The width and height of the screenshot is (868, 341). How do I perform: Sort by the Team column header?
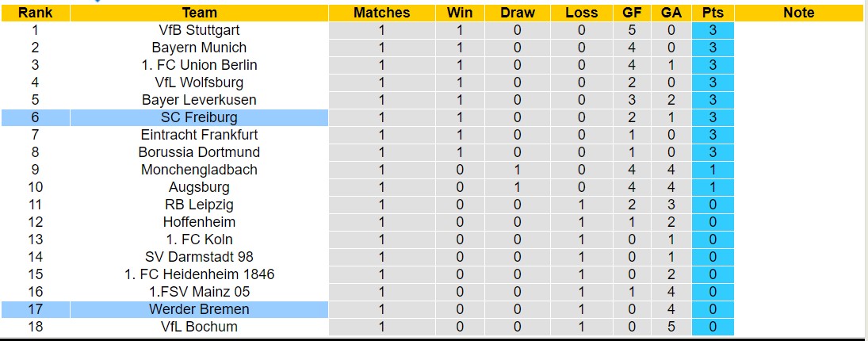point(199,13)
